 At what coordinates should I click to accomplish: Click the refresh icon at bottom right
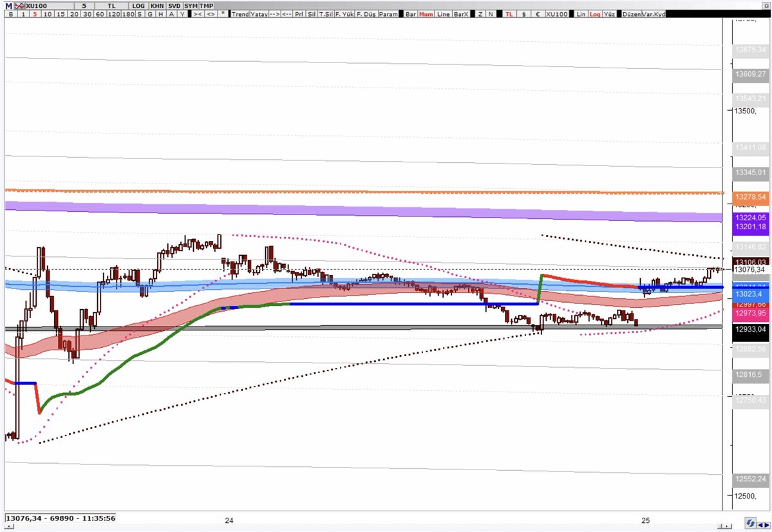[x=750, y=523]
